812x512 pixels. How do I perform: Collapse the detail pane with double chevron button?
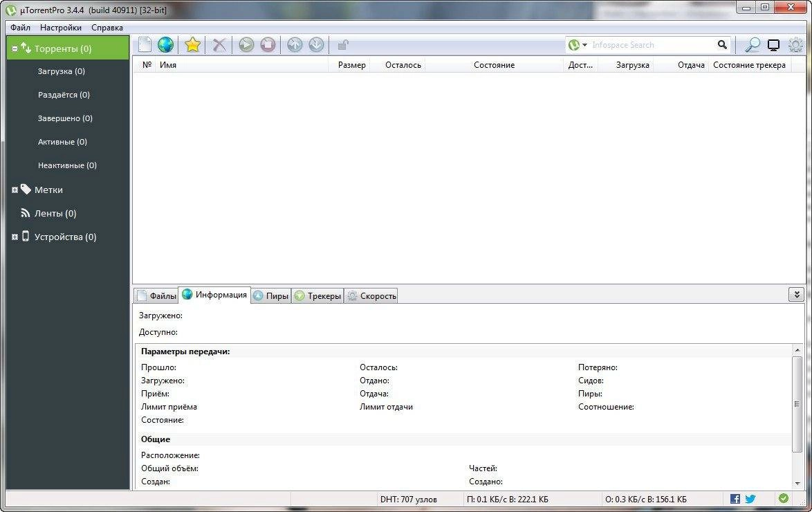point(797,295)
